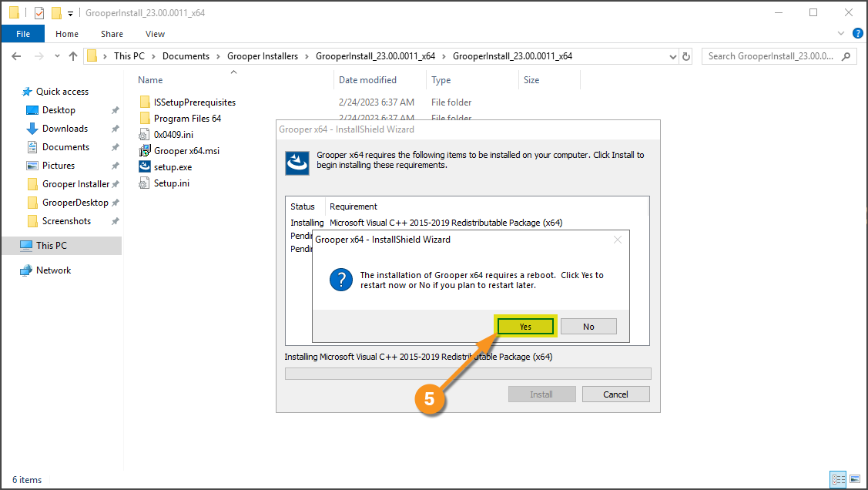868x490 pixels.
Task: Select the setup.exe file
Action: click(x=173, y=167)
